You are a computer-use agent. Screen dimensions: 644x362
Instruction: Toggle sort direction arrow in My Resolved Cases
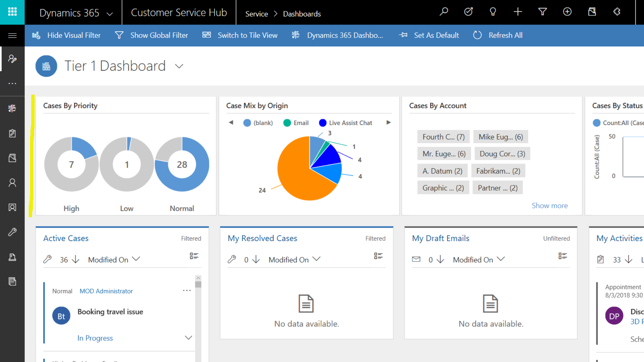coord(256,259)
